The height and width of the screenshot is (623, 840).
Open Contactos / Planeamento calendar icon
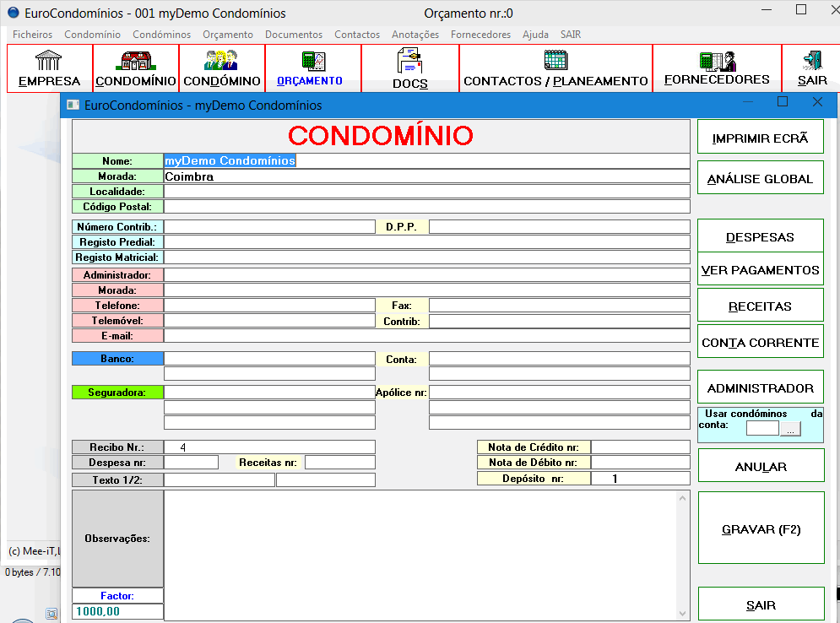point(555,60)
